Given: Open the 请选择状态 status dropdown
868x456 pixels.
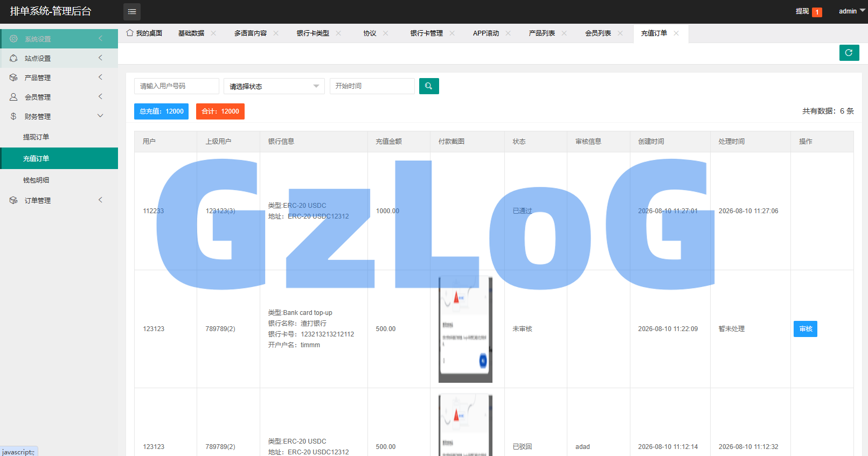Looking at the screenshot, I should (274, 86).
